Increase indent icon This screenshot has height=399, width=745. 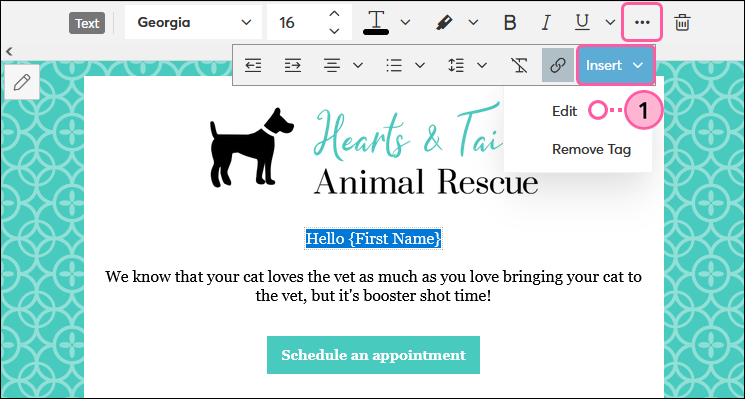(x=293, y=66)
